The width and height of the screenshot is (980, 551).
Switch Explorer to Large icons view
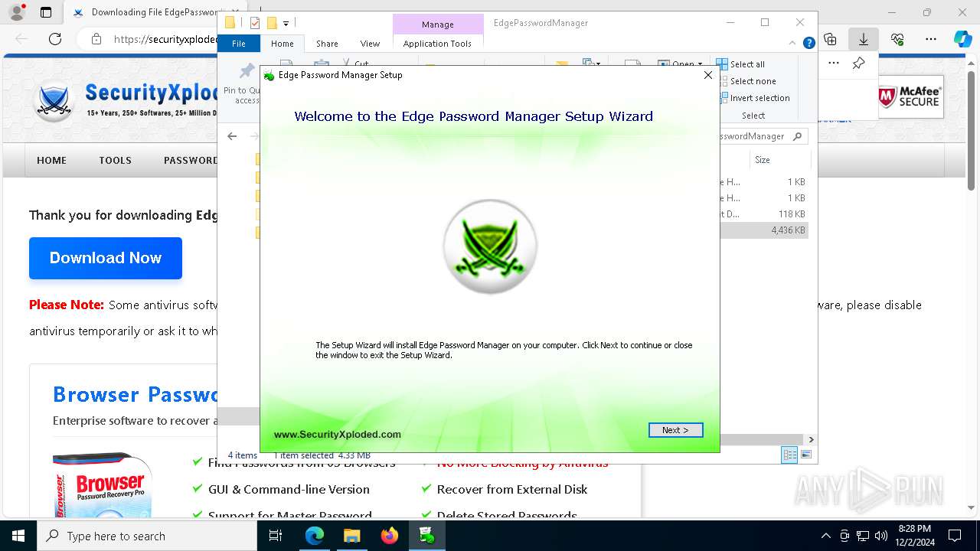point(805,455)
